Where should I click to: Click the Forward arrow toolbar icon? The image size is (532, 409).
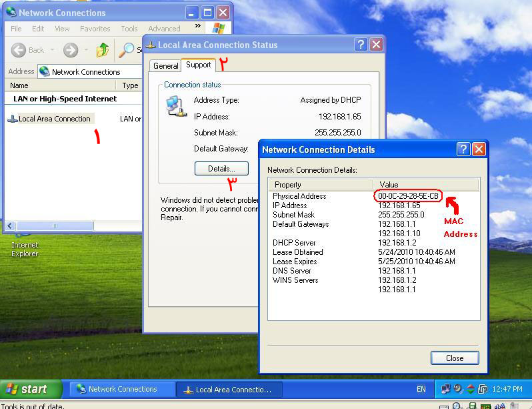pos(71,50)
